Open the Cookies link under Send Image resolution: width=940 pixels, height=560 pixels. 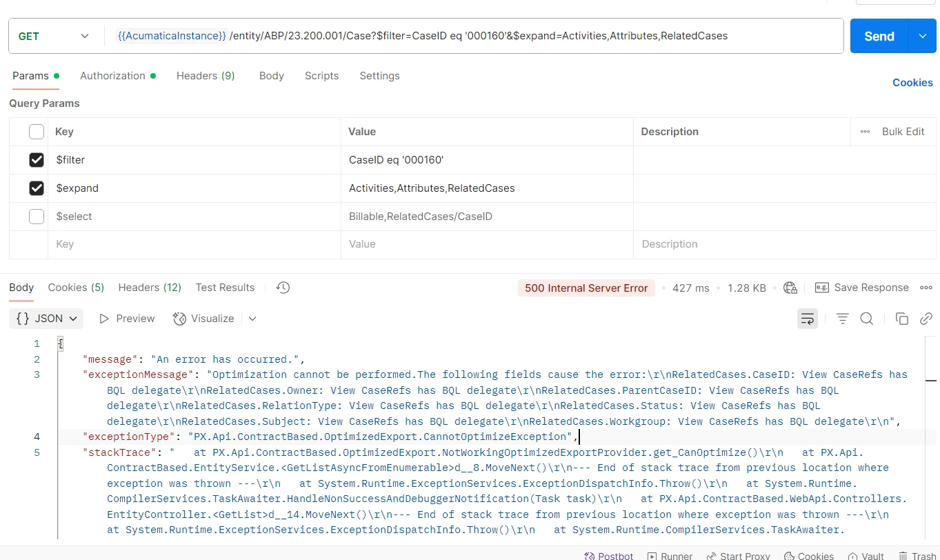coord(912,83)
